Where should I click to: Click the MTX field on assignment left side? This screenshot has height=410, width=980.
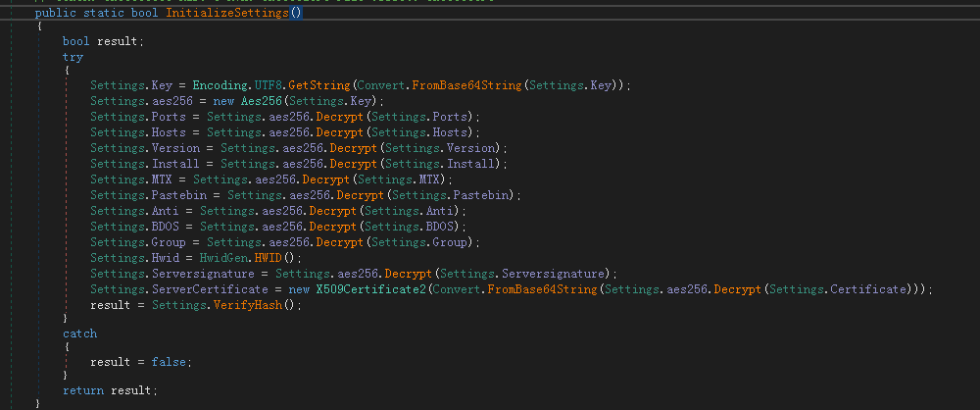162,179
